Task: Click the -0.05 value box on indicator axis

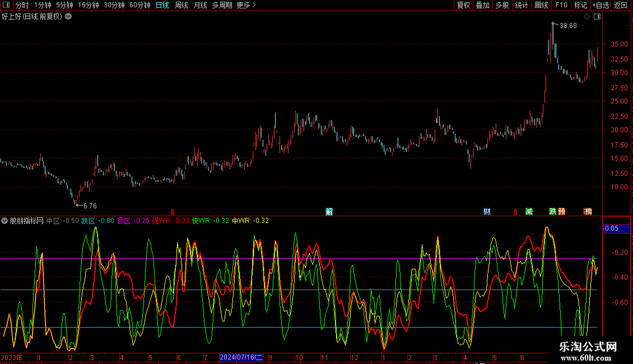Action: pyautogui.click(x=616, y=228)
